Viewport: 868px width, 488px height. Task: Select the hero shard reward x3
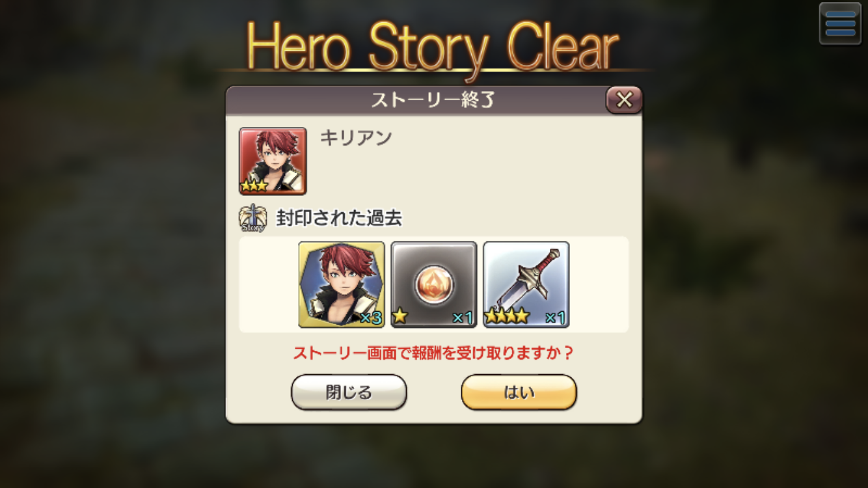click(342, 284)
